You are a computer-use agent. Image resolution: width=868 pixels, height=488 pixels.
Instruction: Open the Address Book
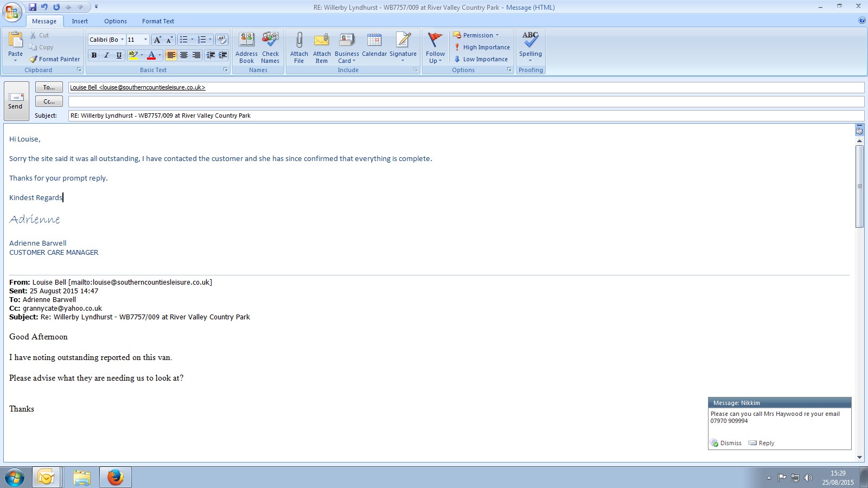pos(246,48)
